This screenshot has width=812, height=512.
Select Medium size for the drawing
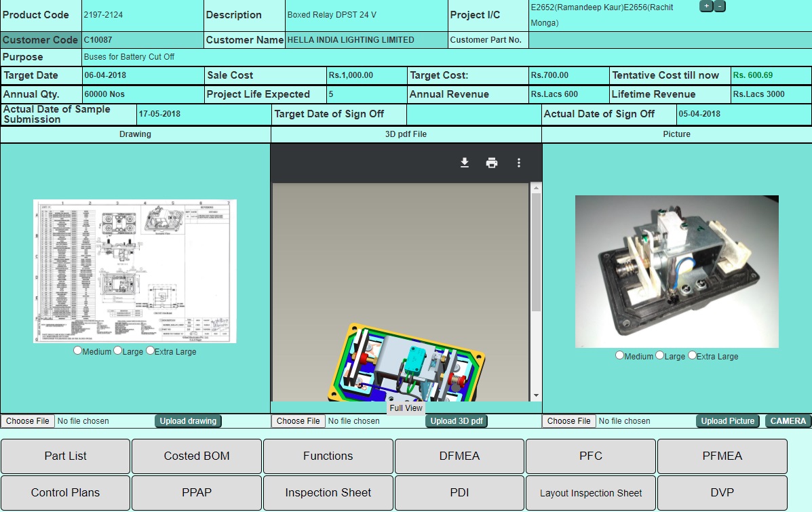coord(77,351)
